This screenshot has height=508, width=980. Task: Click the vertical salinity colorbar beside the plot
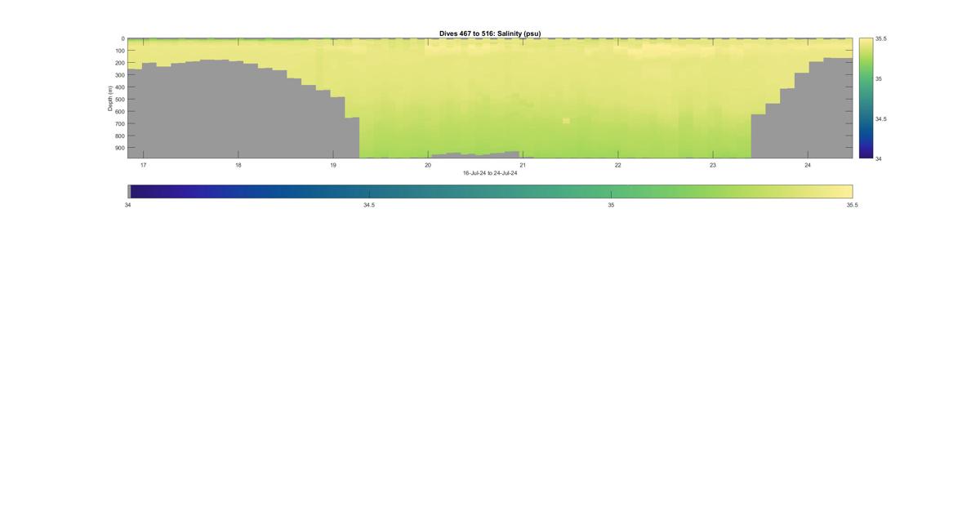point(866,98)
